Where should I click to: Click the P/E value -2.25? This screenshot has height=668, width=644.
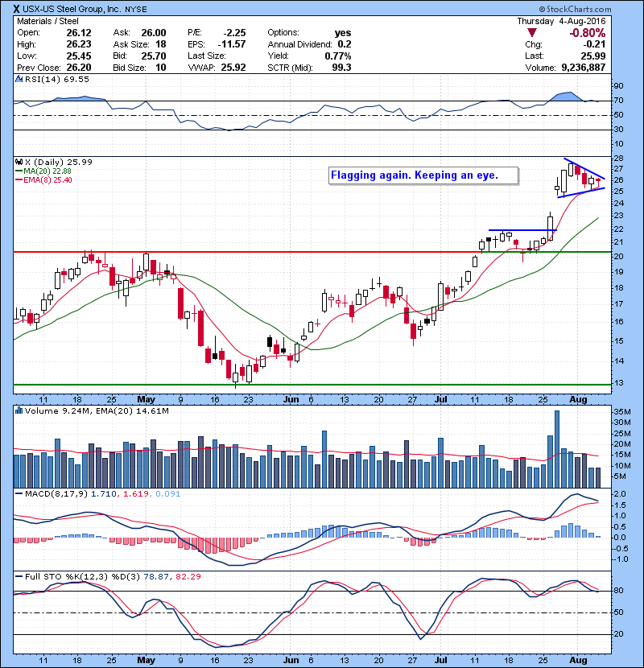coord(235,33)
